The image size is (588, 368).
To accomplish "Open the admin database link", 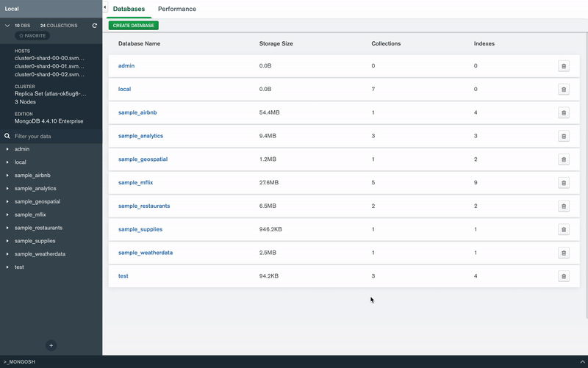I will [126, 65].
